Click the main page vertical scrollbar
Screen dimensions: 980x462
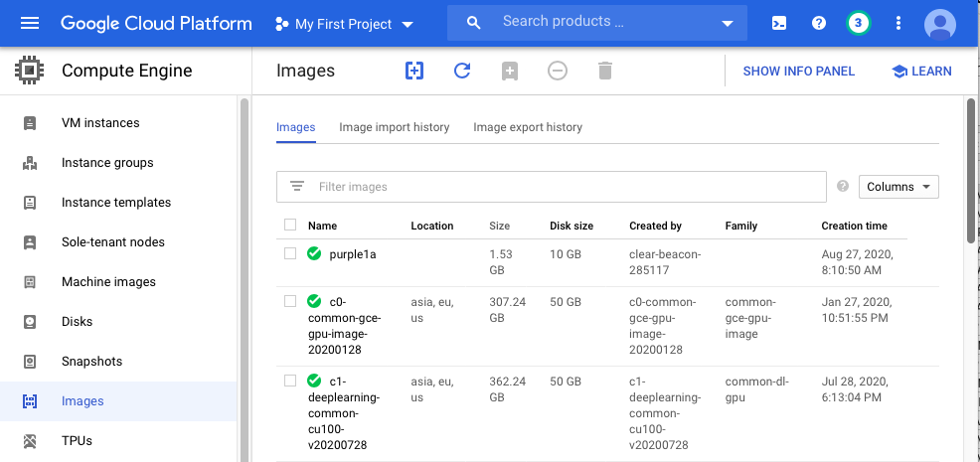click(x=971, y=170)
